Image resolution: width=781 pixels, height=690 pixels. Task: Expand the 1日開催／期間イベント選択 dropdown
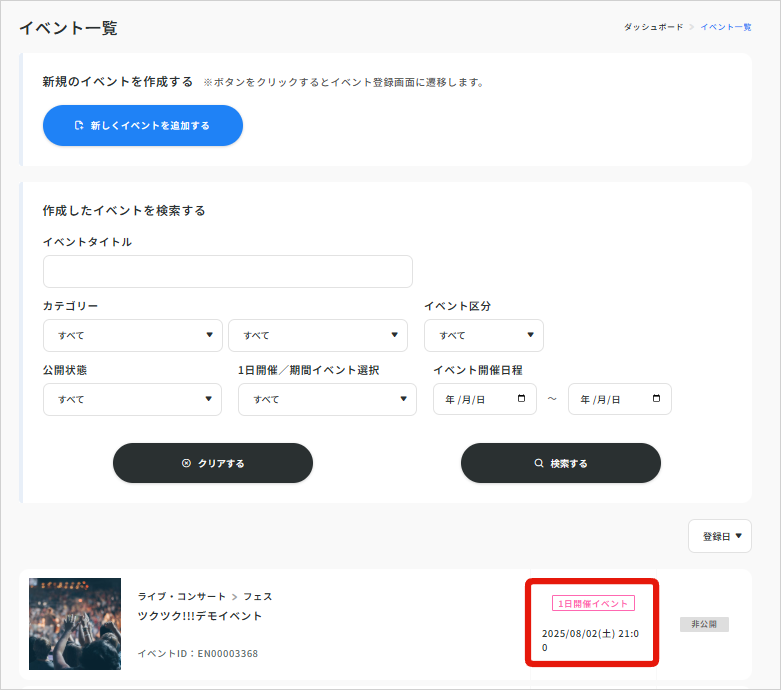327,399
